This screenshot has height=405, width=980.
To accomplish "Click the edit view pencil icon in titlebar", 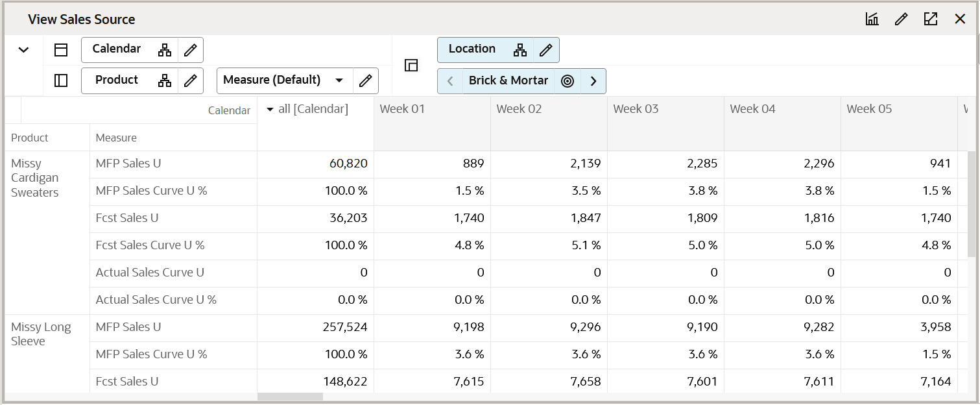I will coord(902,19).
